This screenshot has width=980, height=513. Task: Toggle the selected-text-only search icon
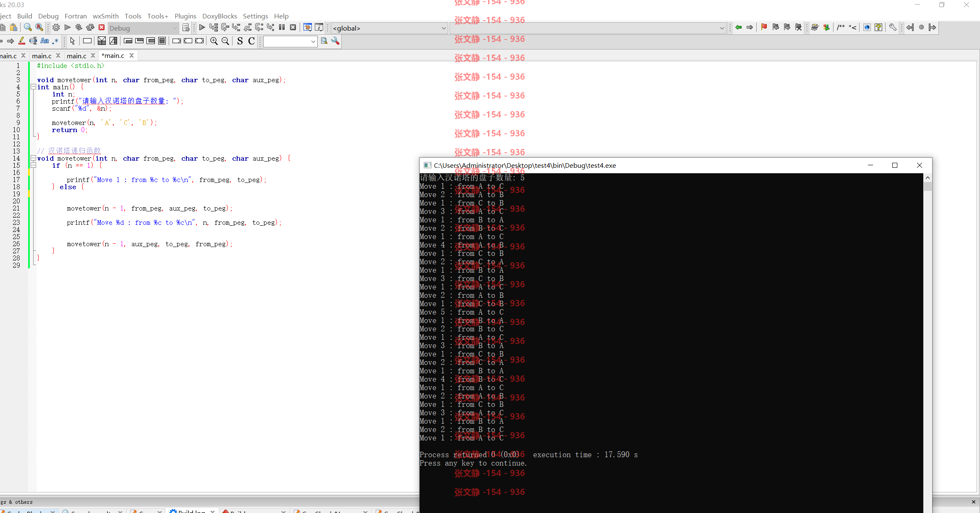pyautogui.click(x=33, y=41)
